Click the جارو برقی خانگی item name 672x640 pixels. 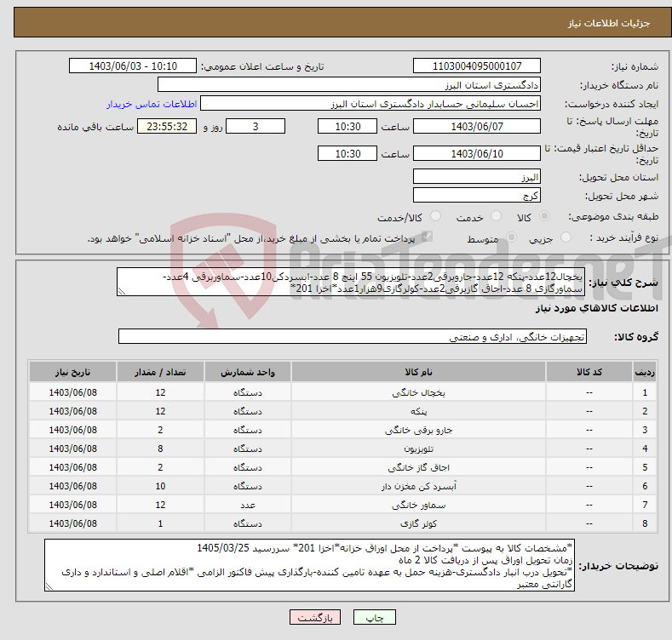click(x=418, y=430)
